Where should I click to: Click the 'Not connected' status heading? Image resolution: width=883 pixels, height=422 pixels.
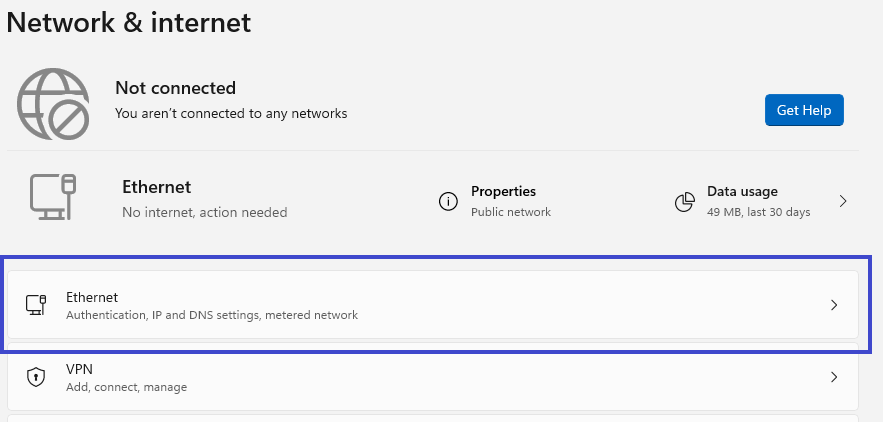175,88
